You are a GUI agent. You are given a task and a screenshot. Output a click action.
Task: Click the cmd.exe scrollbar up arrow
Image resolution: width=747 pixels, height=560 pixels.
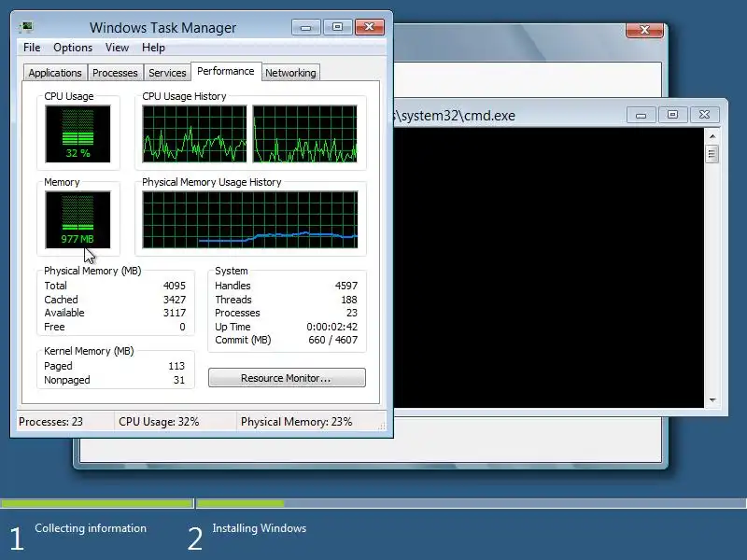tap(712, 136)
